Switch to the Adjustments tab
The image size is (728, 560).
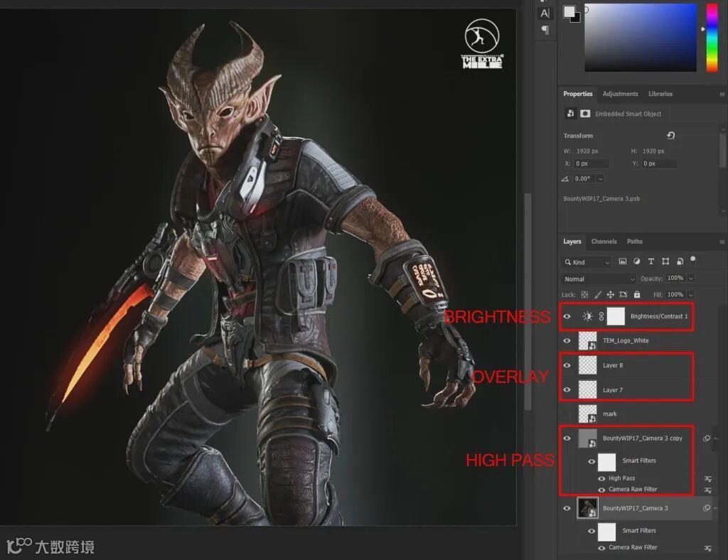click(x=620, y=94)
